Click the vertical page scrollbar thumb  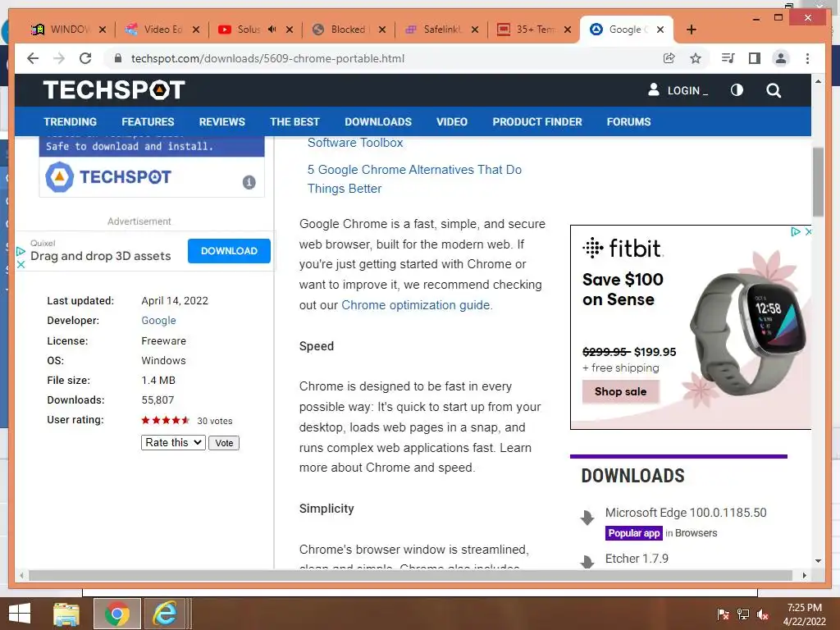(x=818, y=182)
